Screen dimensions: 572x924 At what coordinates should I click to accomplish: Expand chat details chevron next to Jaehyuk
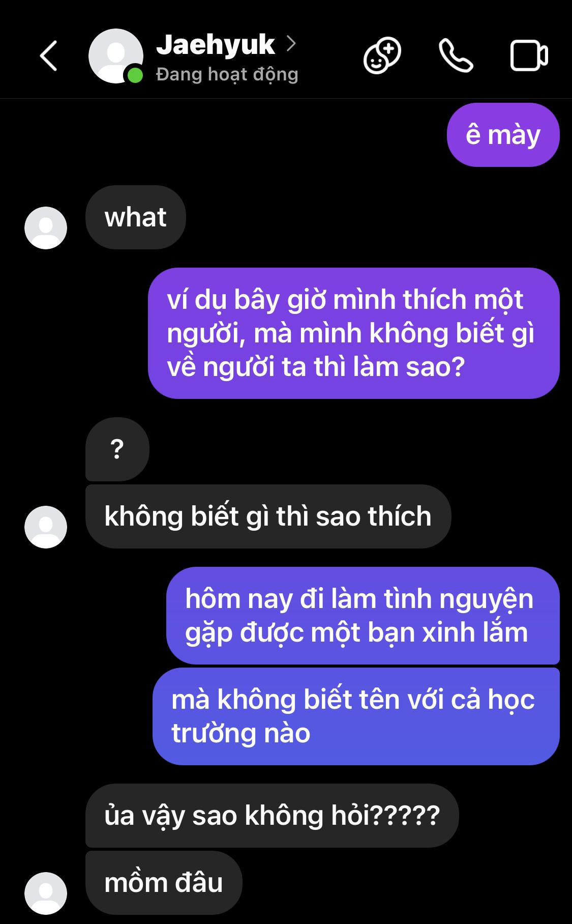pyautogui.click(x=291, y=44)
